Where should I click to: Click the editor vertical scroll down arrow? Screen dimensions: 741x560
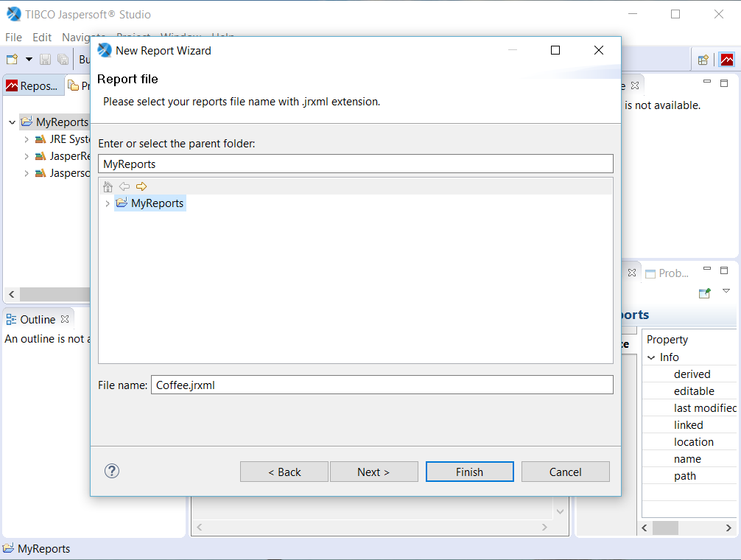point(560,511)
